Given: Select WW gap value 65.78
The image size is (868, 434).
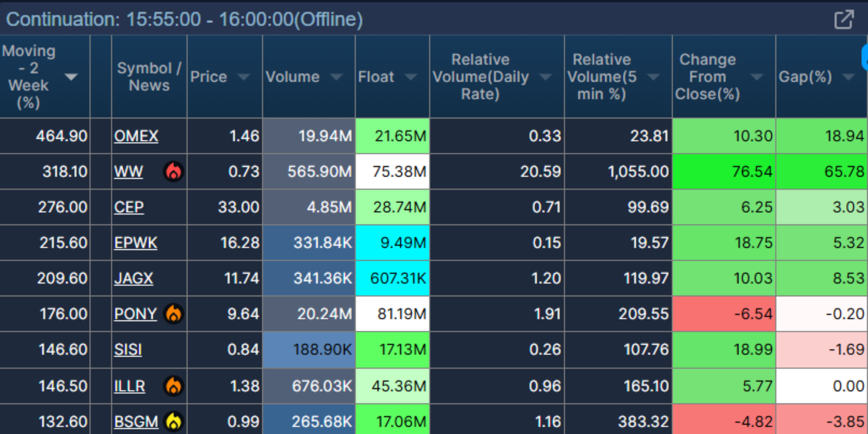Looking at the screenshot, I should point(822,172).
